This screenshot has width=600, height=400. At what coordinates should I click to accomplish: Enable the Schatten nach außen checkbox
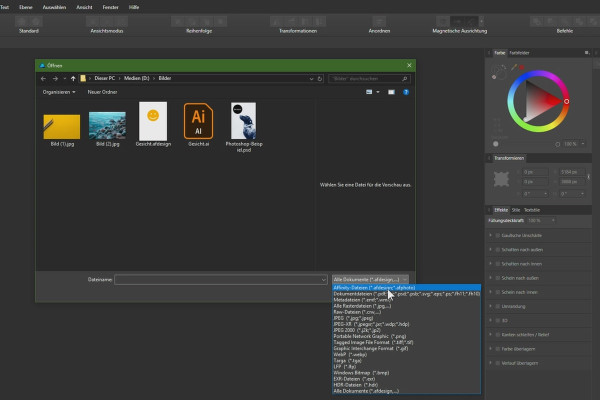click(498, 250)
